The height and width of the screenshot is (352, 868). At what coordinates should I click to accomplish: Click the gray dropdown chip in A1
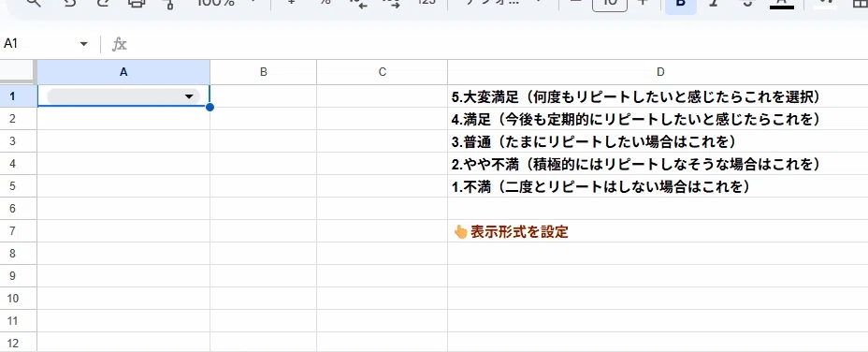point(123,96)
